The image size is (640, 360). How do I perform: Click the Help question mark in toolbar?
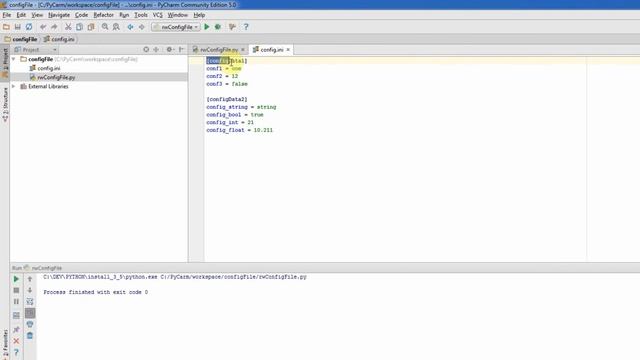click(x=246, y=27)
